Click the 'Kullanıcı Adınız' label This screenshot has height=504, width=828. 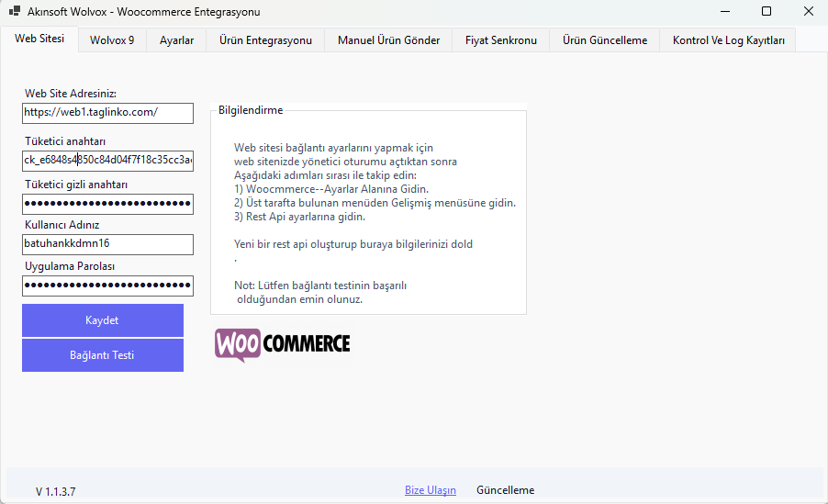click(62, 225)
